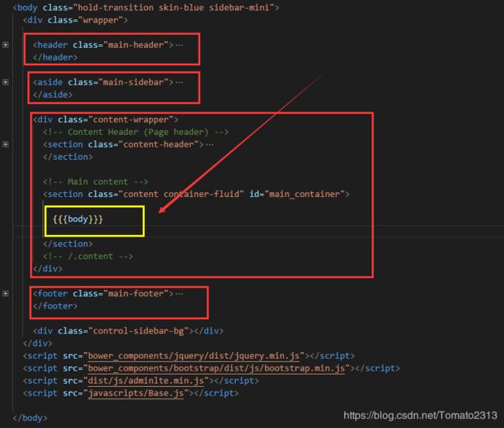504x428 pixels.
Task: Open the jquery.min.js script path link
Action: [194, 356]
